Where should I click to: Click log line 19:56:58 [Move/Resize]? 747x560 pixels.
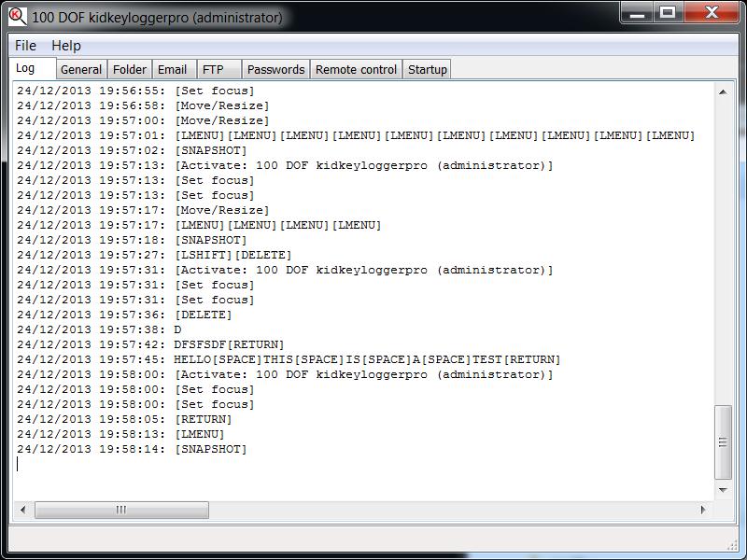click(x=144, y=105)
